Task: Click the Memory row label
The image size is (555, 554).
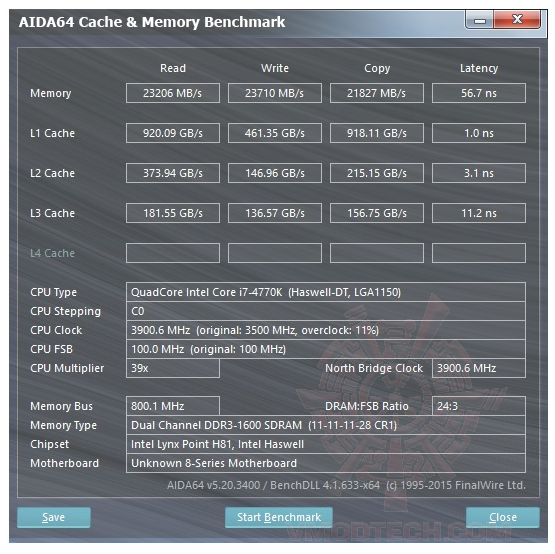Action: [51, 93]
